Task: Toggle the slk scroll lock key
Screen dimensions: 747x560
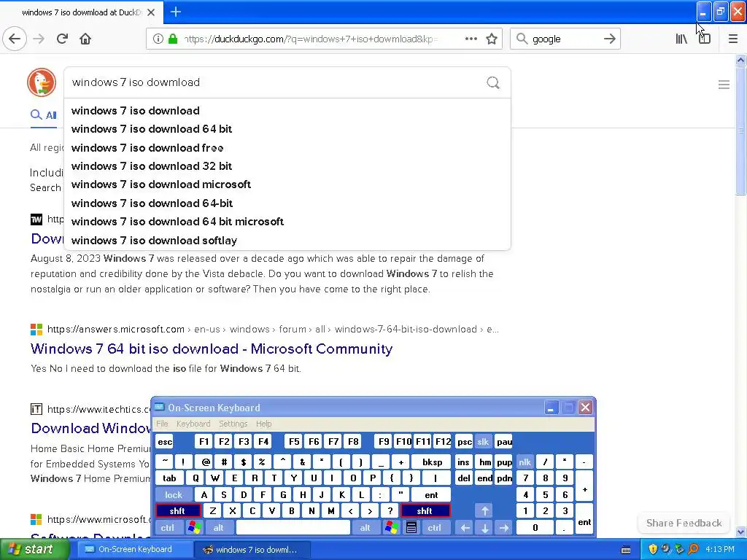Action: pyautogui.click(x=483, y=442)
